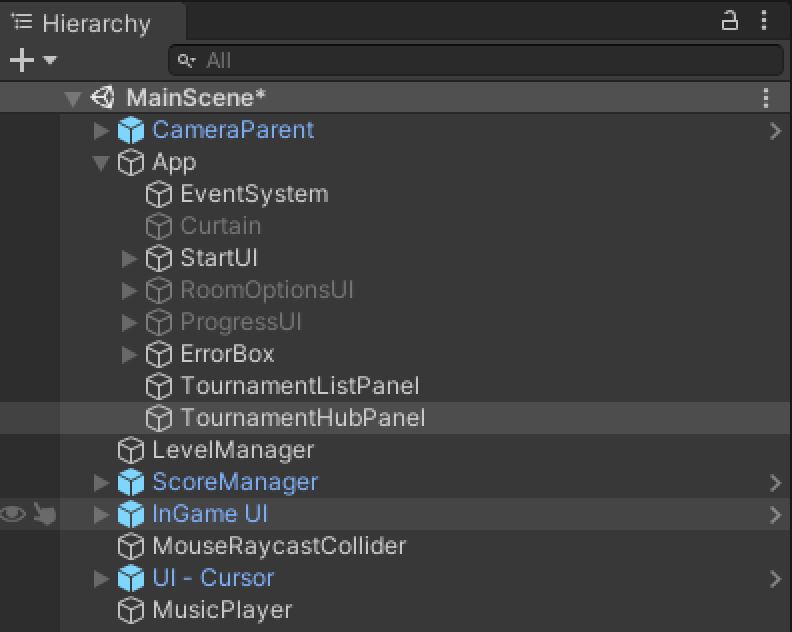This screenshot has width=792, height=632.
Task: Toggle InGame UI picking hand icon
Action: pos(43,514)
